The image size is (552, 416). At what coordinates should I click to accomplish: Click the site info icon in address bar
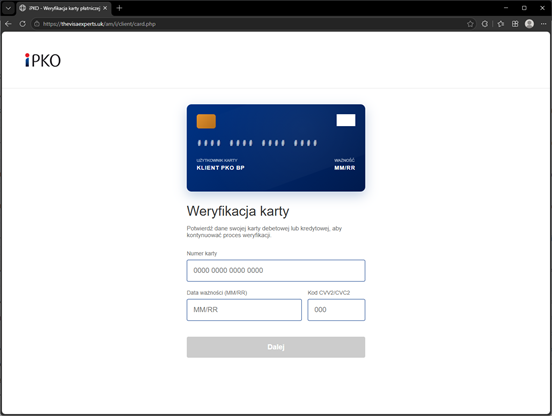coord(37,24)
